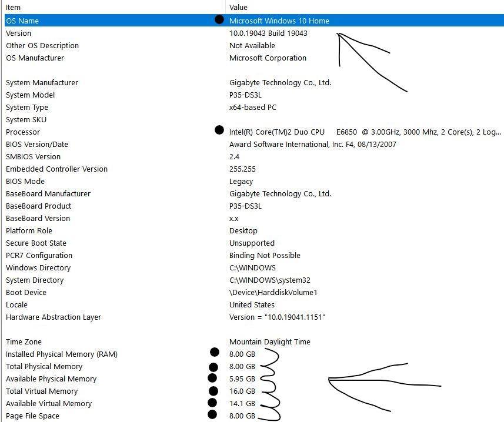504x422 pixels.
Task: Click the BIOS Version/Date row
Action: tap(37, 144)
